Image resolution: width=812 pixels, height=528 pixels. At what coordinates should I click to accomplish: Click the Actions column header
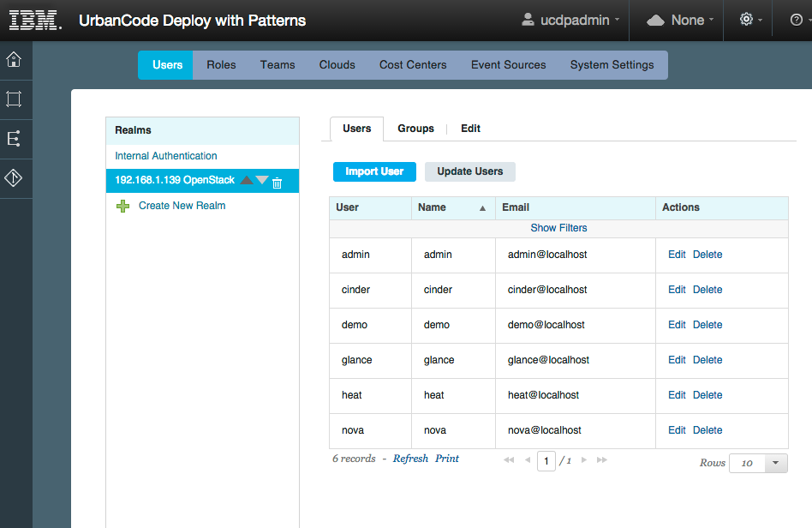(722, 207)
